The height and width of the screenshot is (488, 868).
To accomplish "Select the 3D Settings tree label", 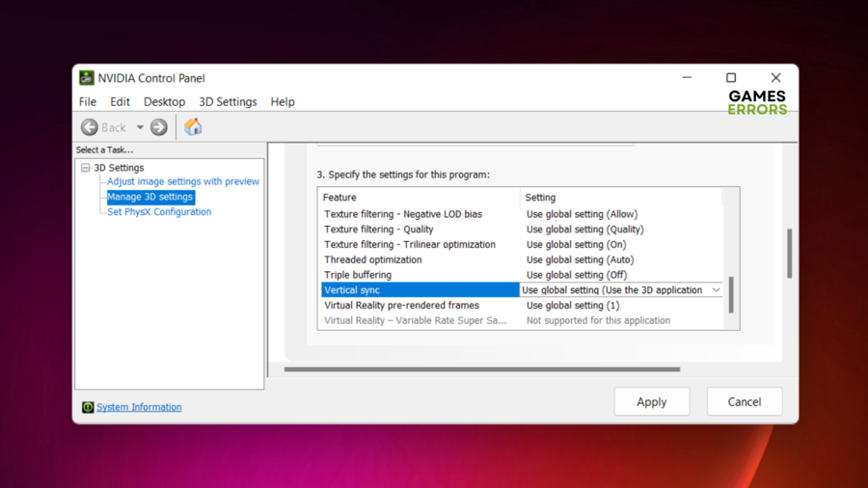I will [x=119, y=168].
